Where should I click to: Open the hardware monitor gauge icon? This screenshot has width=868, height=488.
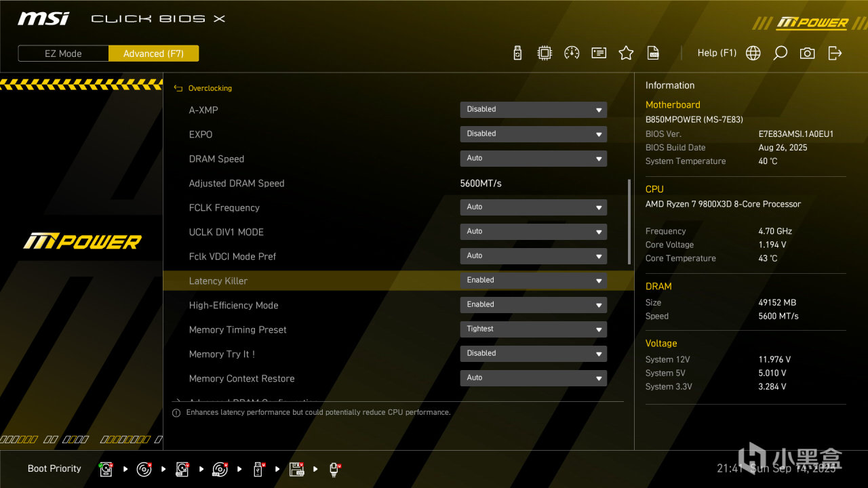click(572, 53)
